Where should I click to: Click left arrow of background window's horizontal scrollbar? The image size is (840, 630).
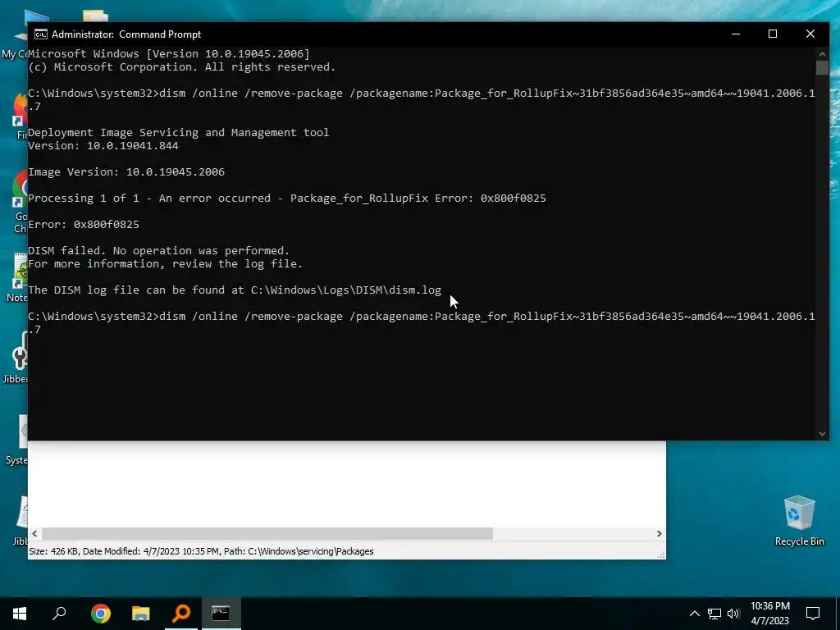[34, 533]
